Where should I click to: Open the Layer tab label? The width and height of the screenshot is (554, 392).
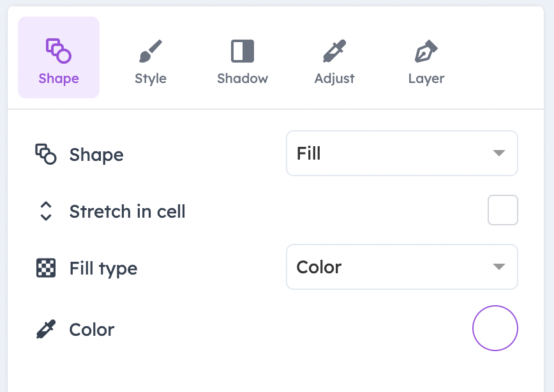(426, 79)
